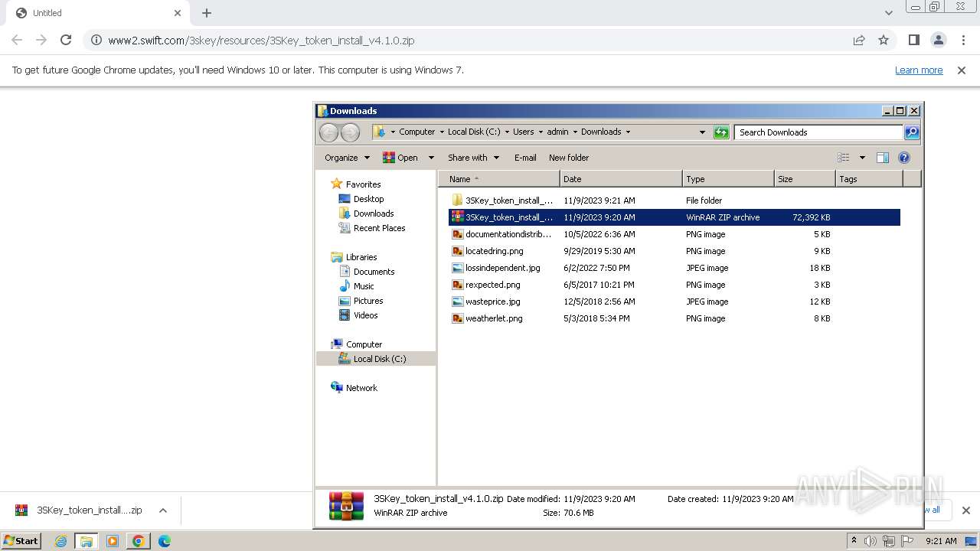Screen dimensions: 980x551
Task: Expand the view options dropdown arrow
Action: coord(862,158)
